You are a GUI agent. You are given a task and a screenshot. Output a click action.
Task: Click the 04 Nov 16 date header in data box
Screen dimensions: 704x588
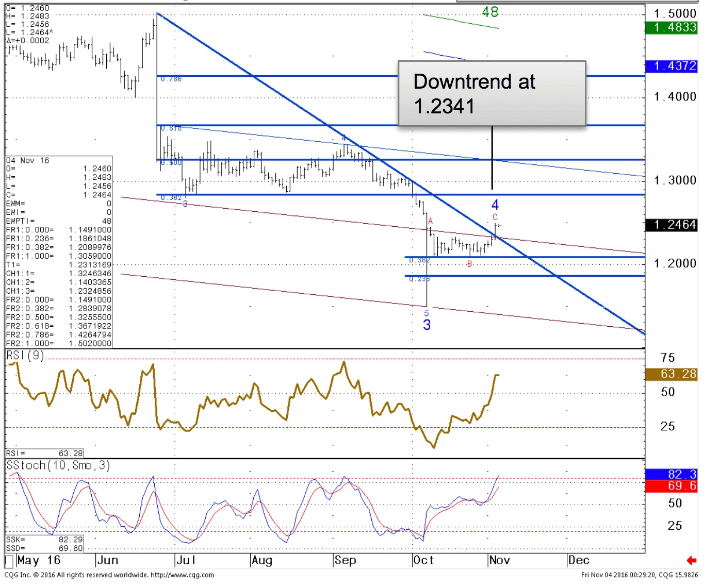pos(28,161)
